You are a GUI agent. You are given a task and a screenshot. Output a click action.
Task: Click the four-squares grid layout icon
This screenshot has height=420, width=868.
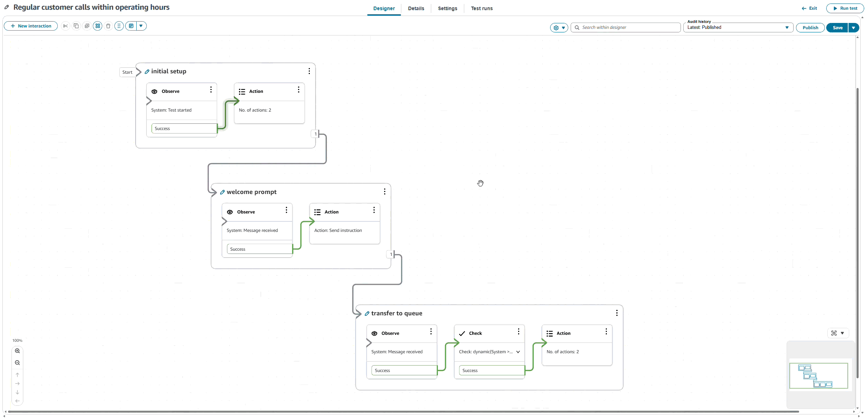tap(98, 26)
